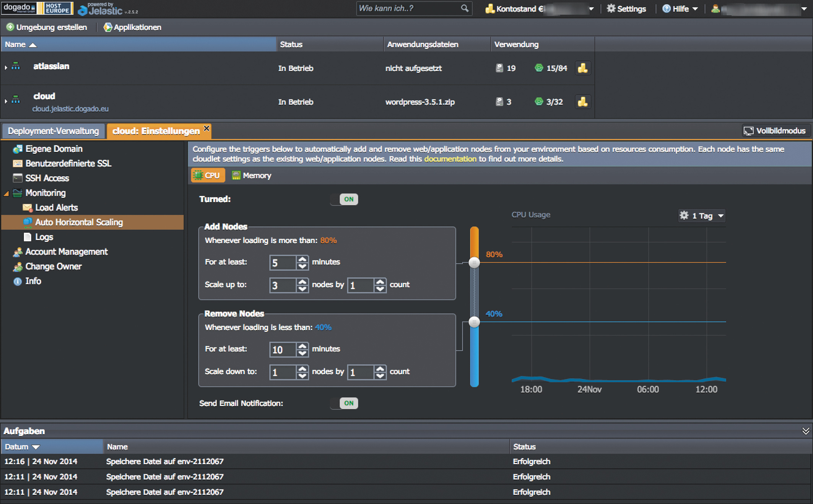Open Benutzerdefinierte SSL settings
813x504 pixels.
tap(68, 164)
